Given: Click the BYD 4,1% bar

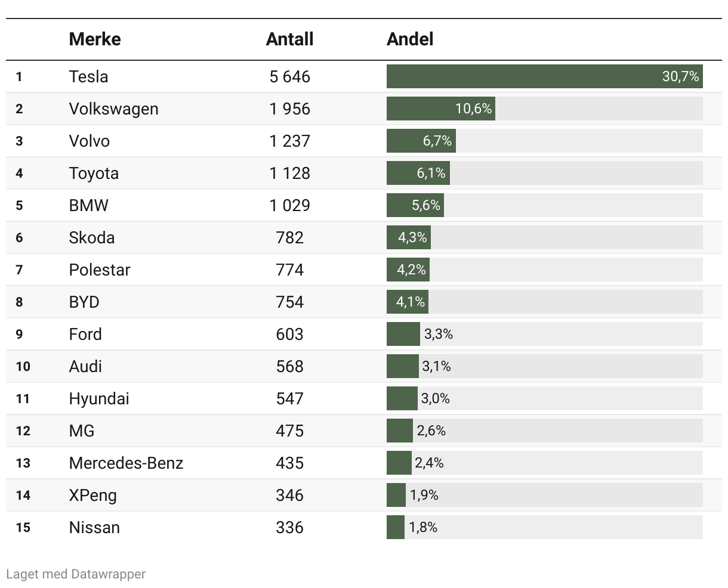Looking at the screenshot, I should tap(408, 302).
